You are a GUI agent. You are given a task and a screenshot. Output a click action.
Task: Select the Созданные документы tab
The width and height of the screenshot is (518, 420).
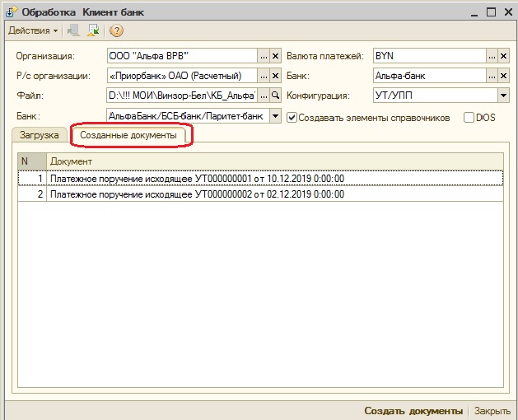tap(128, 135)
